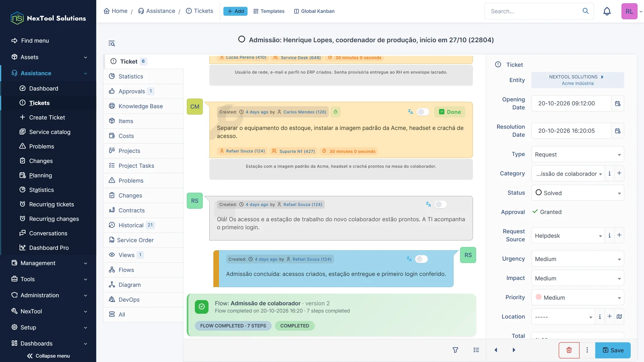Add a new Category with plus
This screenshot has height=362, width=644.
click(619, 173)
